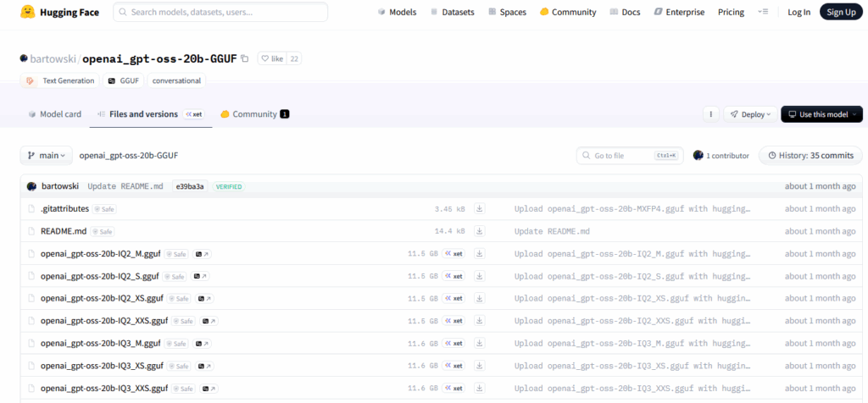
Task: Open Spaces in top navigation
Action: pyautogui.click(x=507, y=12)
